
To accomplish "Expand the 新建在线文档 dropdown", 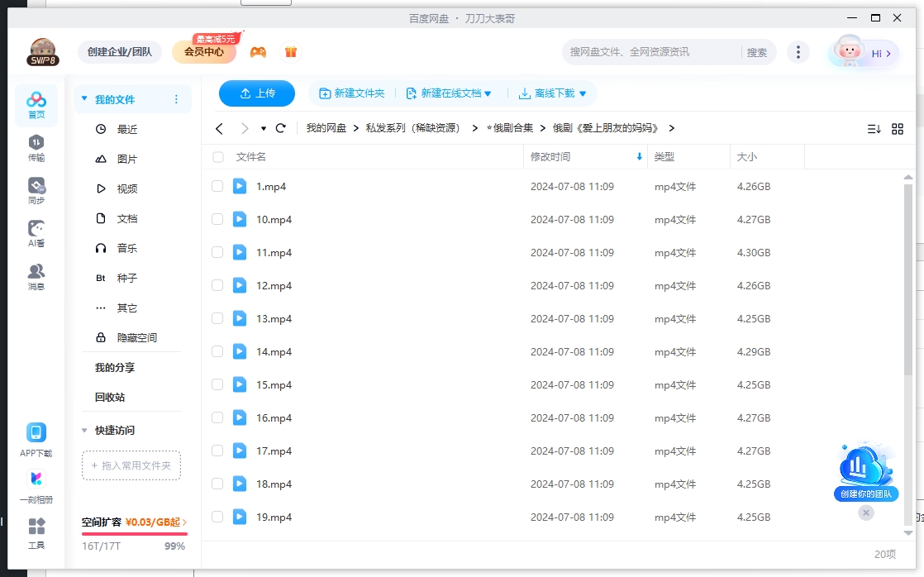I will coord(450,93).
